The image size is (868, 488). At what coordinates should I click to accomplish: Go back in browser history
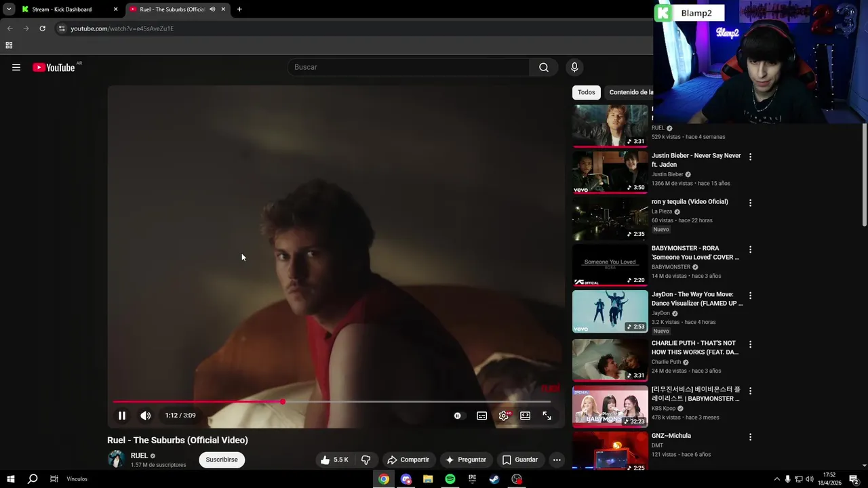click(x=9, y=28)
